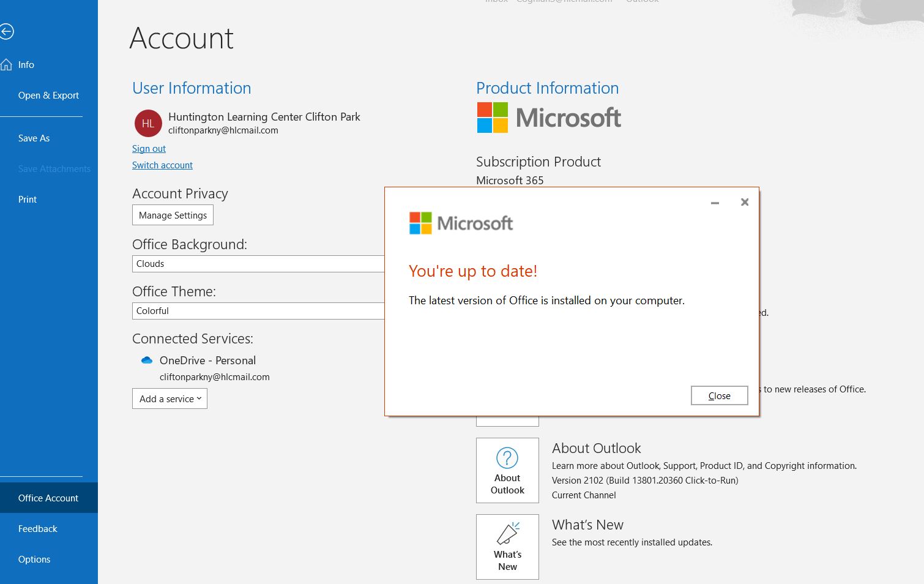Viewport: 924px width, 584px height.
Task: Open the What's New megaphone button
Action: pyautogui.click(x=507, y=547)
